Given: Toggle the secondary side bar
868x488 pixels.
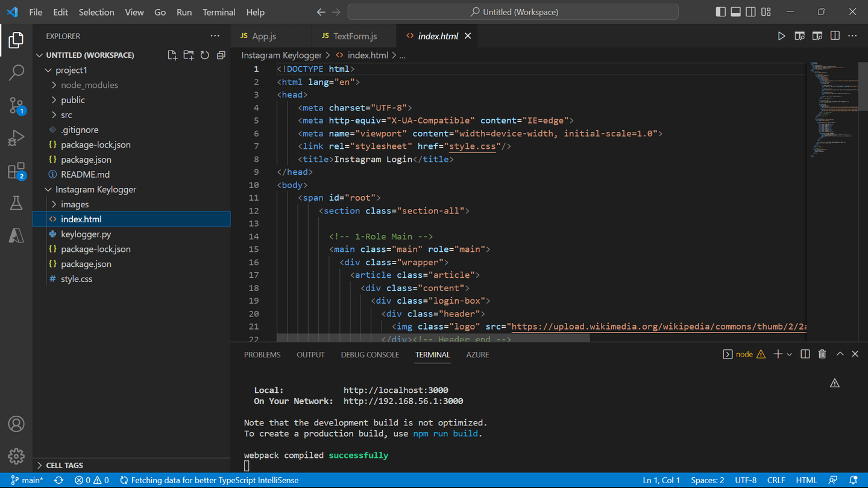Looking at the screenshot, I should [751, 12].
